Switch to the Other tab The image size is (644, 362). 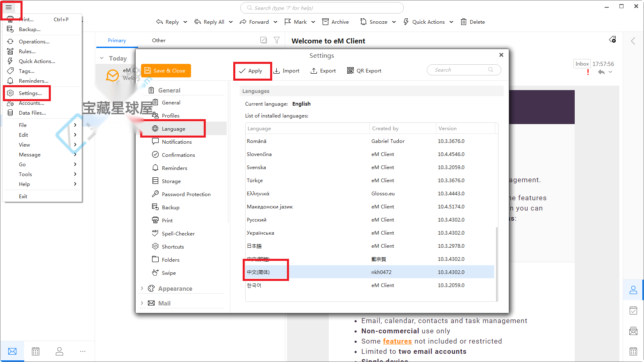(159, 41)
